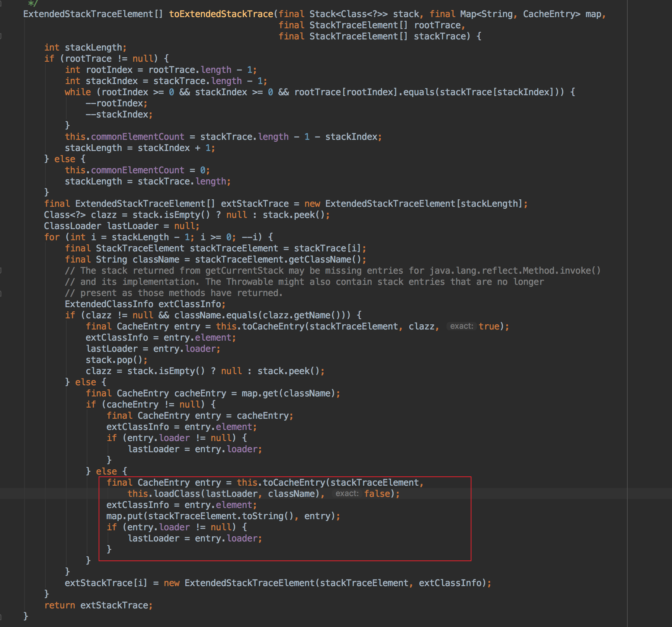Click 'ClassLoader lastLoader = null;' line
Screen dimensions: 672x627
[x=122, y=226]
